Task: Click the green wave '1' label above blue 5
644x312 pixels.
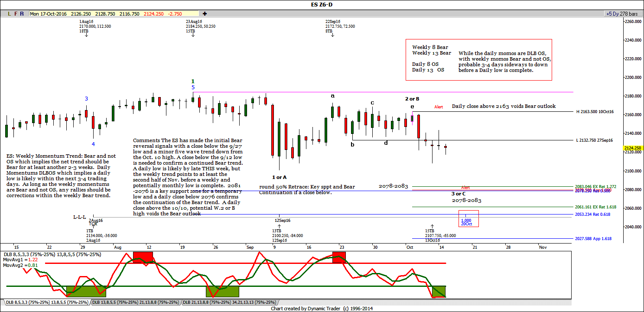Action: coord(193,81)
